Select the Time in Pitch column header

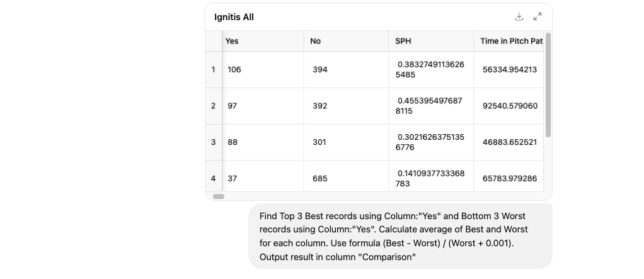(509, 41)
